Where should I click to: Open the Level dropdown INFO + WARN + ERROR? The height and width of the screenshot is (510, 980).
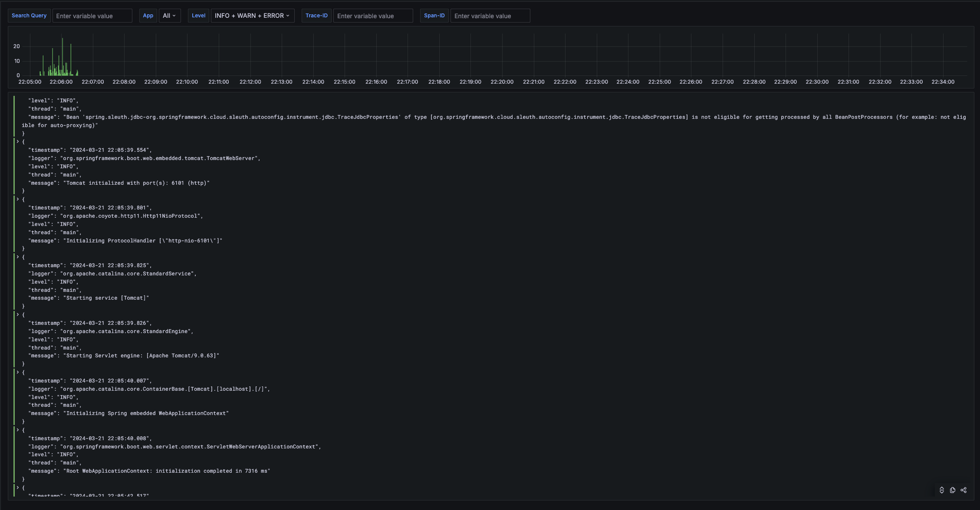point(252,16)
